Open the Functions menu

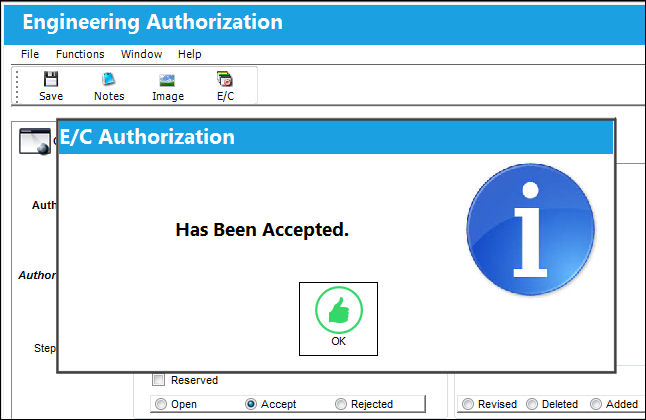pos(80,54)
